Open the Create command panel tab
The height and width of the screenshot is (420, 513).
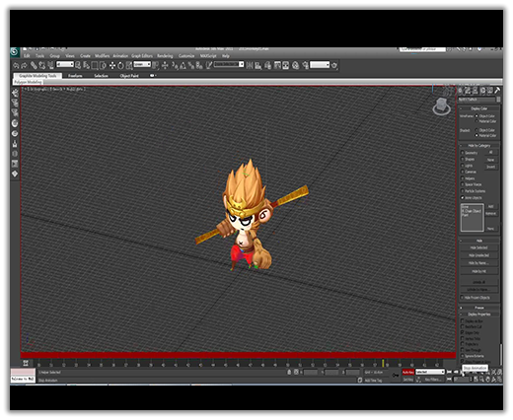pyautogui.click(x=461, y=91)
